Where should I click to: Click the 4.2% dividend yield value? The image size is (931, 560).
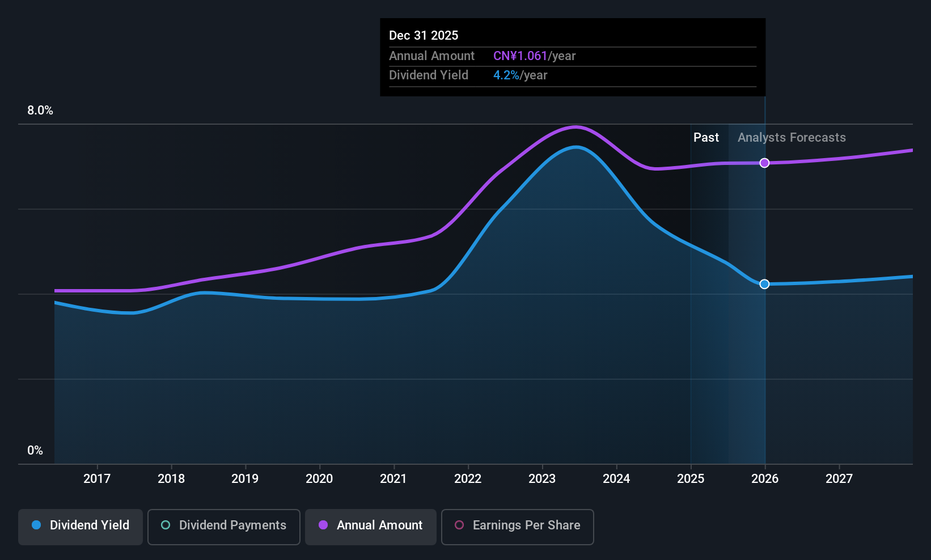tap(506, 75)
